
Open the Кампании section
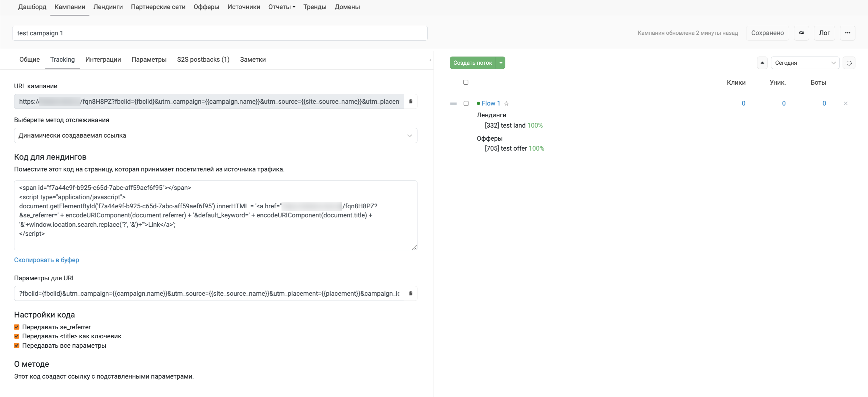(70, 7)
